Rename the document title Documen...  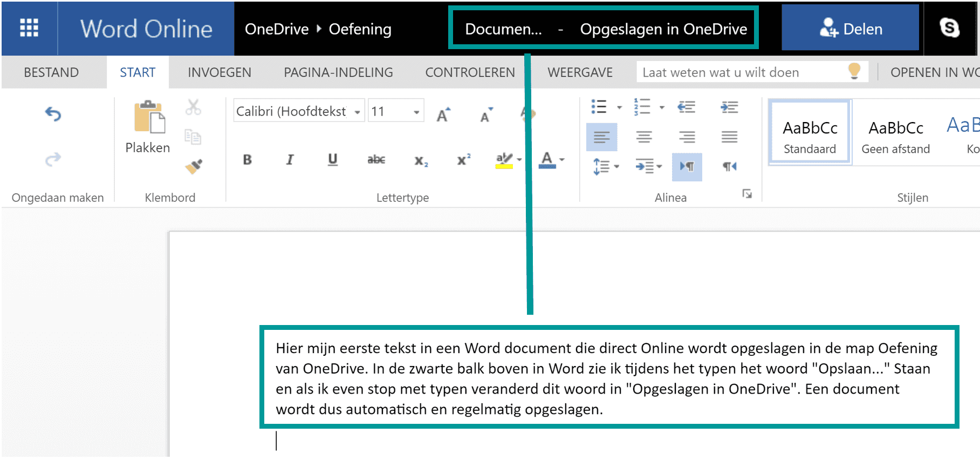coord(503,29)
